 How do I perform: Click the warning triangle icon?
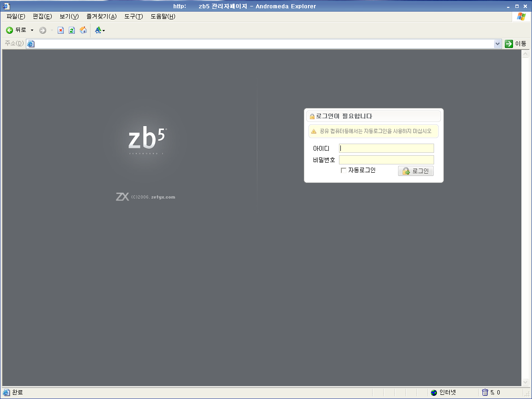314,131
